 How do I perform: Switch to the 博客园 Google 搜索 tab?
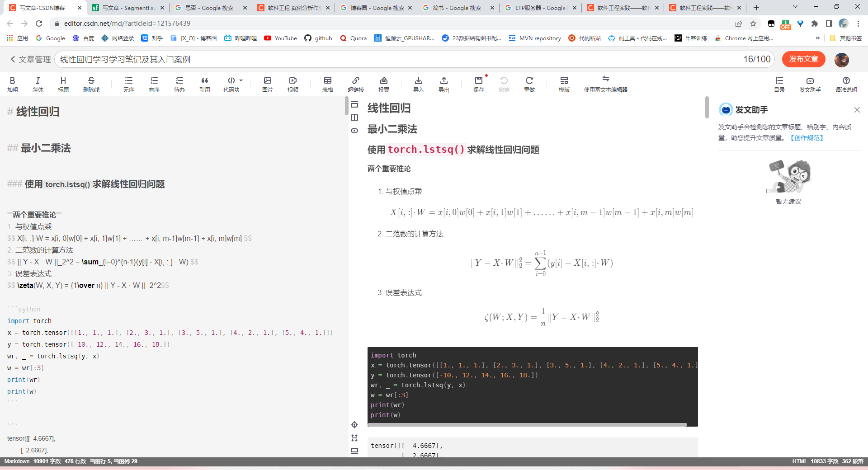coord(376,8)
